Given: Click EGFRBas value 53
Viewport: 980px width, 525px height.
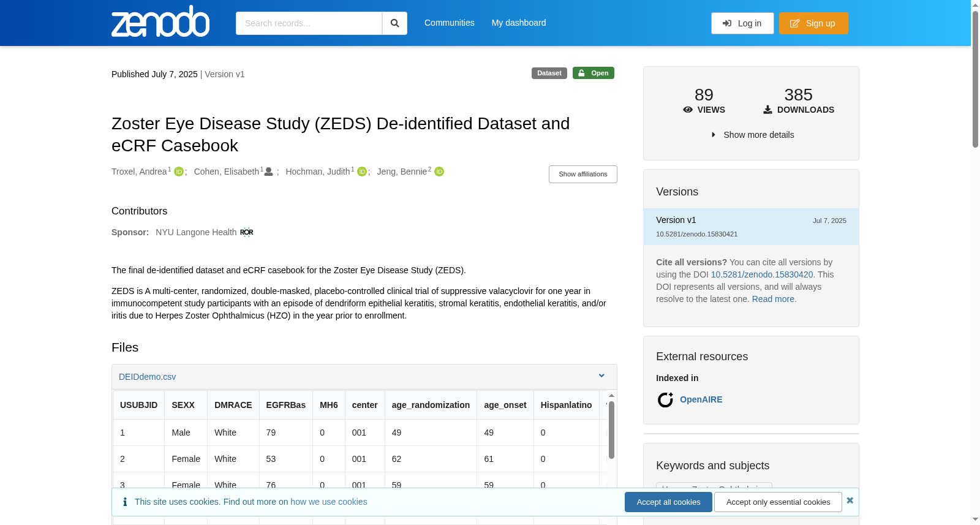Looking at the screenshot, I should click(x=271, y=459).
